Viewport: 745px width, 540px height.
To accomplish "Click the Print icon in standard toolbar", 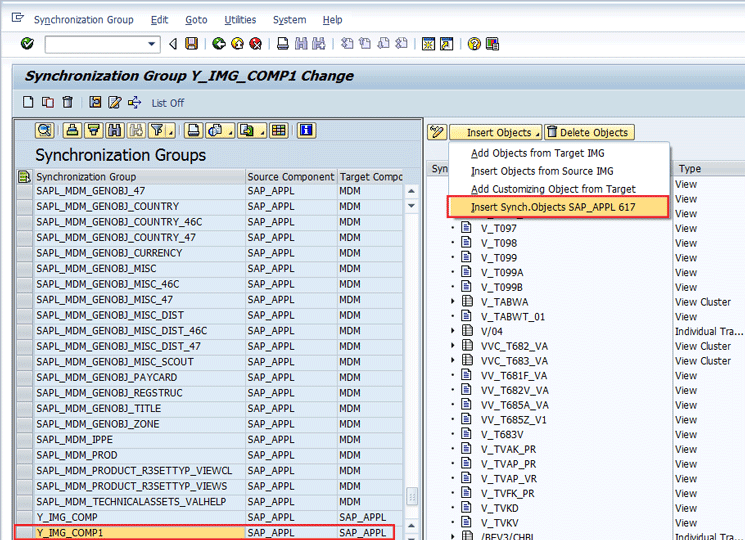I will pos(283,44).
